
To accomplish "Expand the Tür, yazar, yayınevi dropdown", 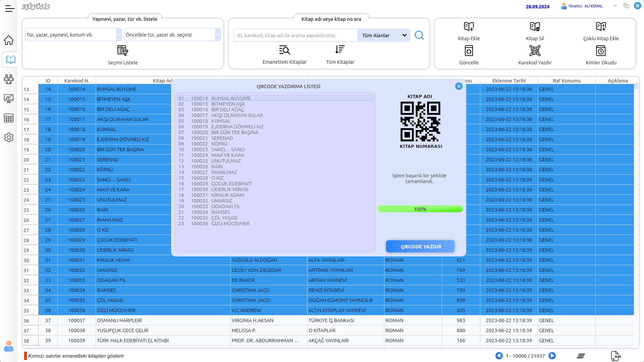I will (x=119, y=35).
